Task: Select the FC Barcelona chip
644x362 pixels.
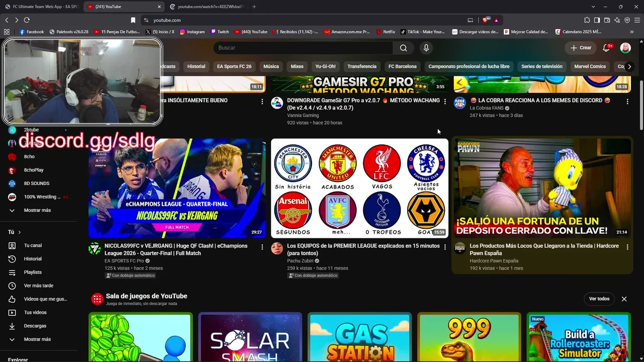Action: click(x=403, y=66)
